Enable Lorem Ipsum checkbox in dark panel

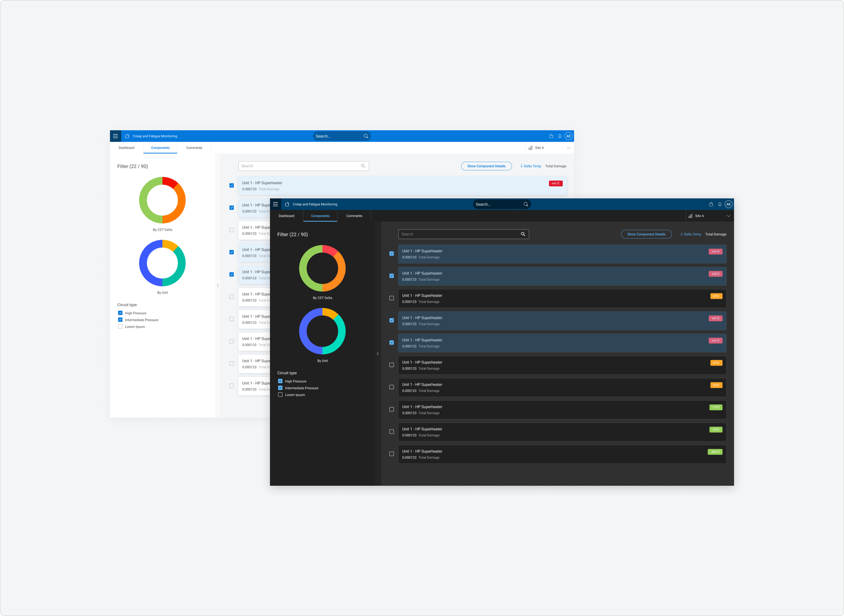click(x=280, y=394)
